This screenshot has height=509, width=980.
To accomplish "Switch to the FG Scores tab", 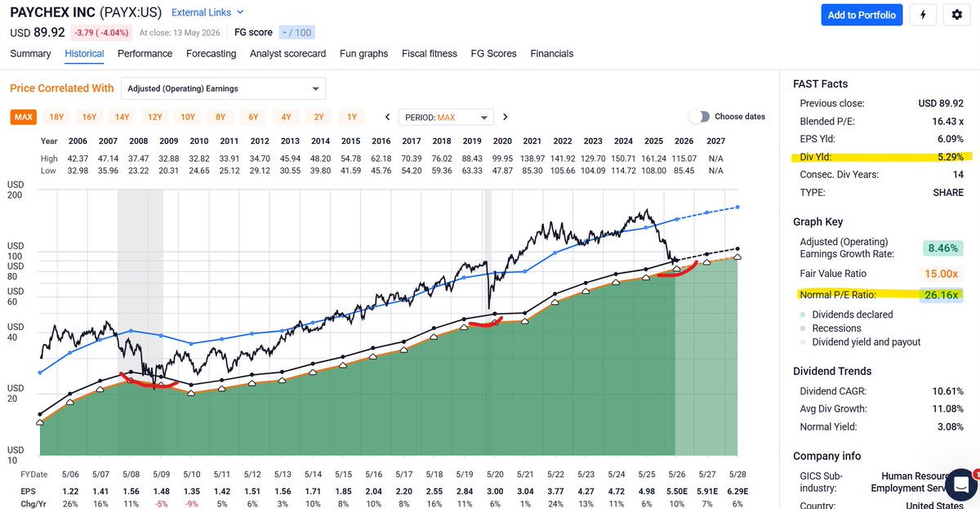I will pyautogui.click(x=493, y=54).
